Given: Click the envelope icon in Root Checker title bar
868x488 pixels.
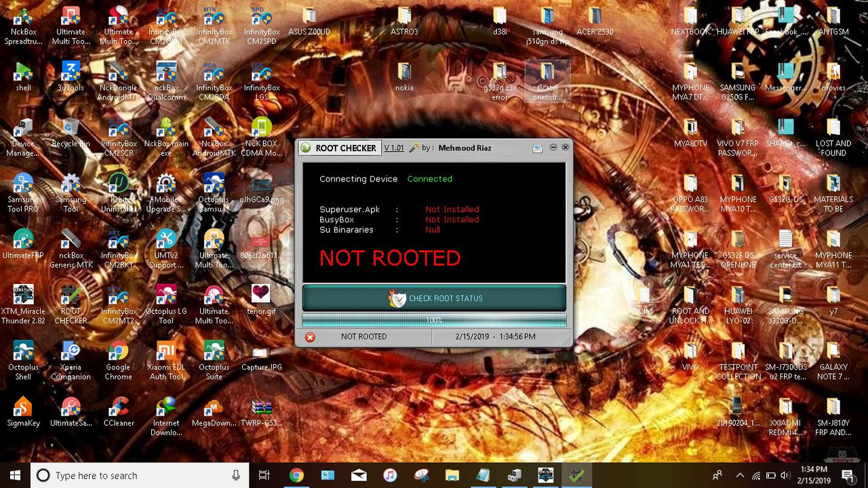Looking at the screenshot, I should point(537,148).
